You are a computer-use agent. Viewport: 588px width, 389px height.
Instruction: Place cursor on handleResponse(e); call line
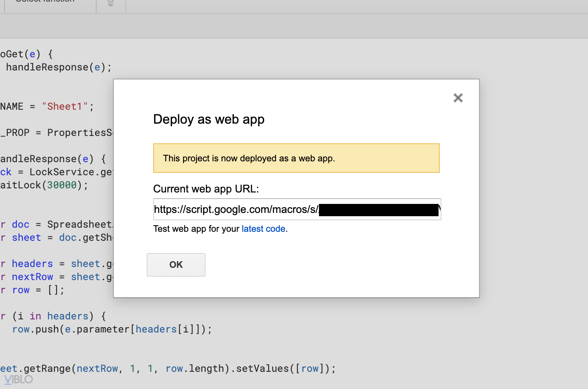click(x=58, y=67)
